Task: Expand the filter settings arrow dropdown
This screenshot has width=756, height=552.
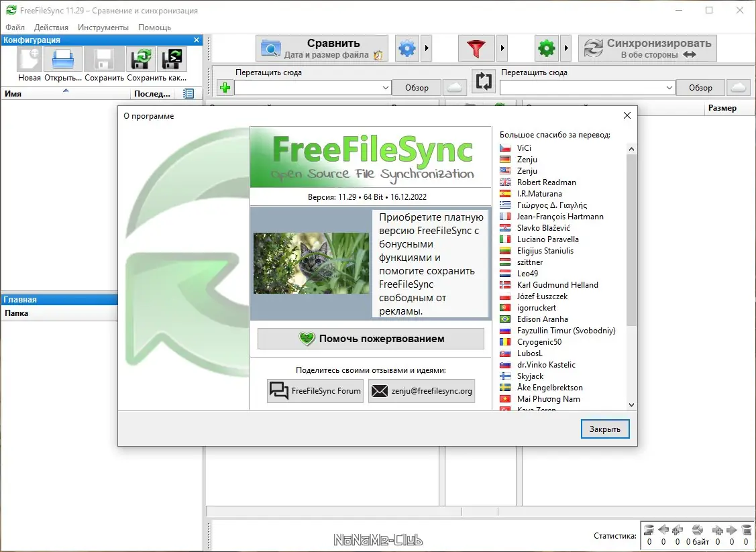Action: [502, 48]
